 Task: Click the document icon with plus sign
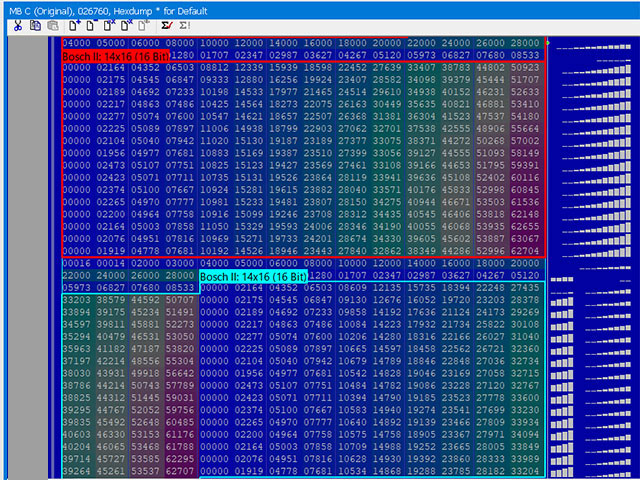[x=74, y=26]
